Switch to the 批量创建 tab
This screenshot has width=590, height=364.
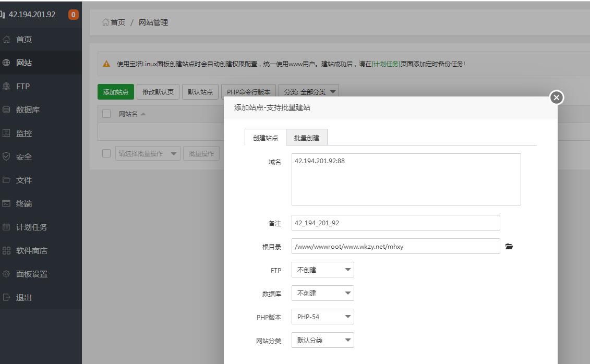tap(307, 138)
